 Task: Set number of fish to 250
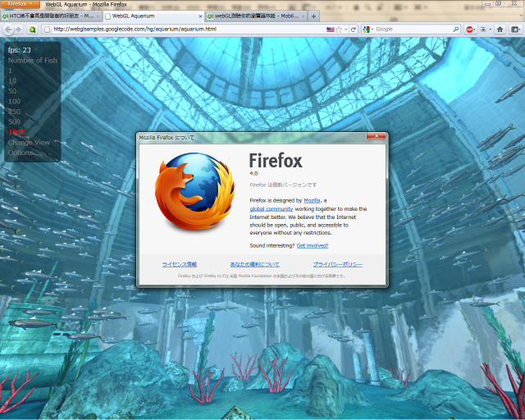[x=15, y=112]
